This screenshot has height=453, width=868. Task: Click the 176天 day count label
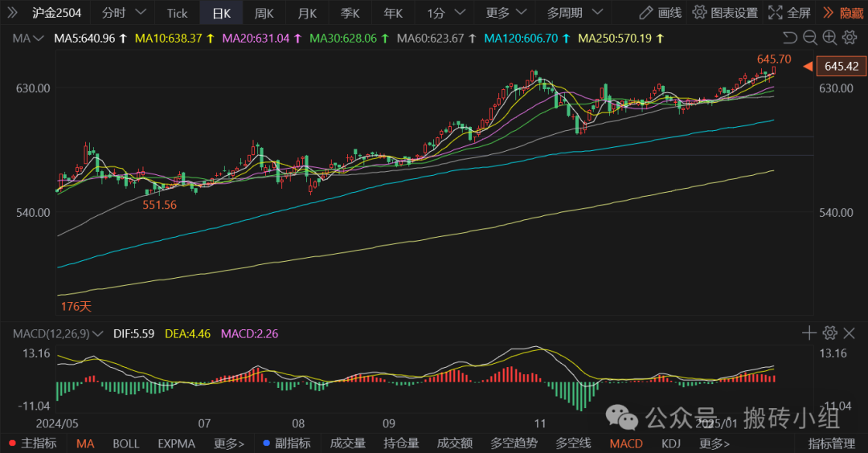coord(76,307)
